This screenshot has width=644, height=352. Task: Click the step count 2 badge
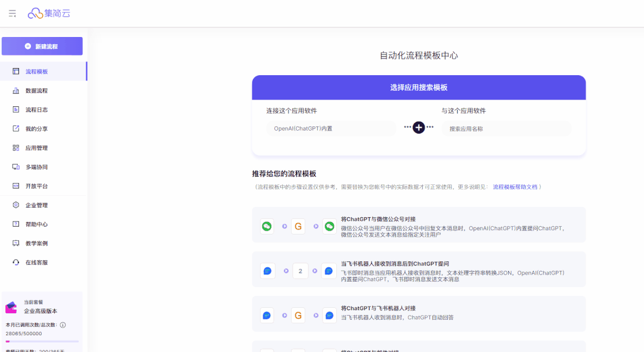point(300,271)
